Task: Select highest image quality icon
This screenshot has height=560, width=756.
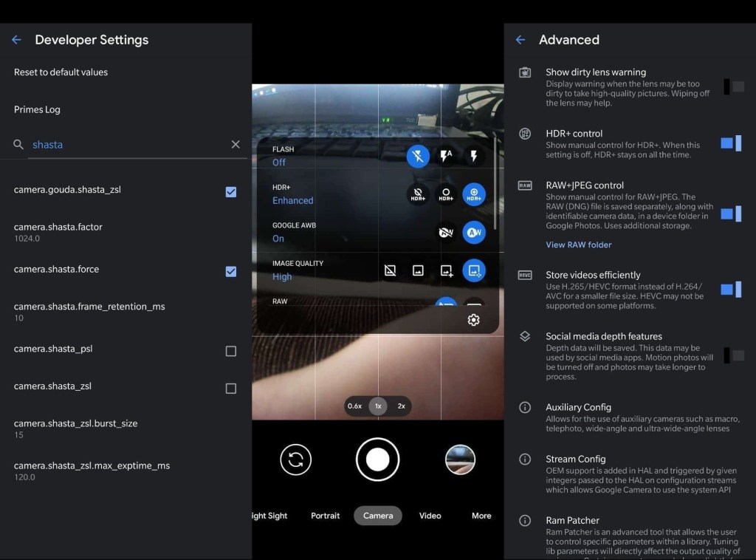Action: 474,270
